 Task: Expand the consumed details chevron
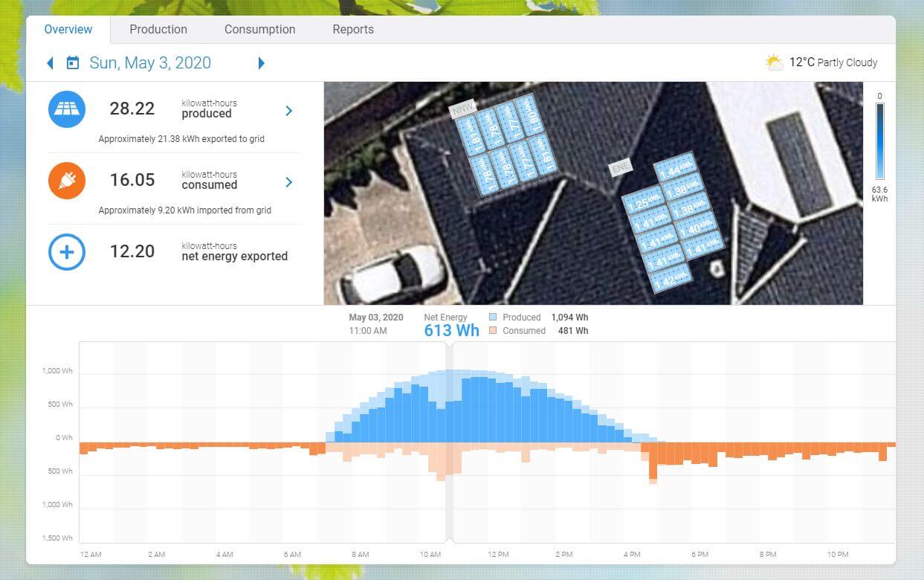pos(289,182)
